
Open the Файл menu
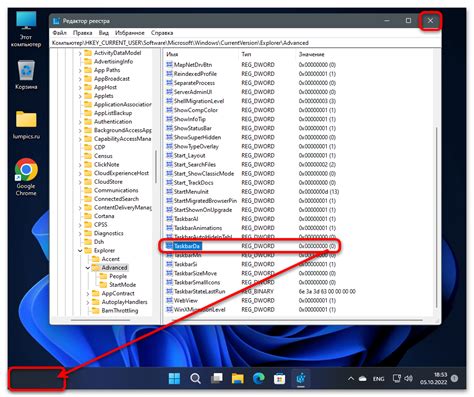coord(60,33)
